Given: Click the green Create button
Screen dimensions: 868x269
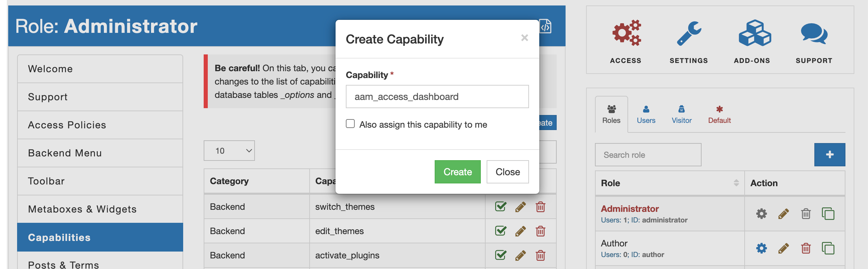Looking at the screenshot, I should 458,172.
